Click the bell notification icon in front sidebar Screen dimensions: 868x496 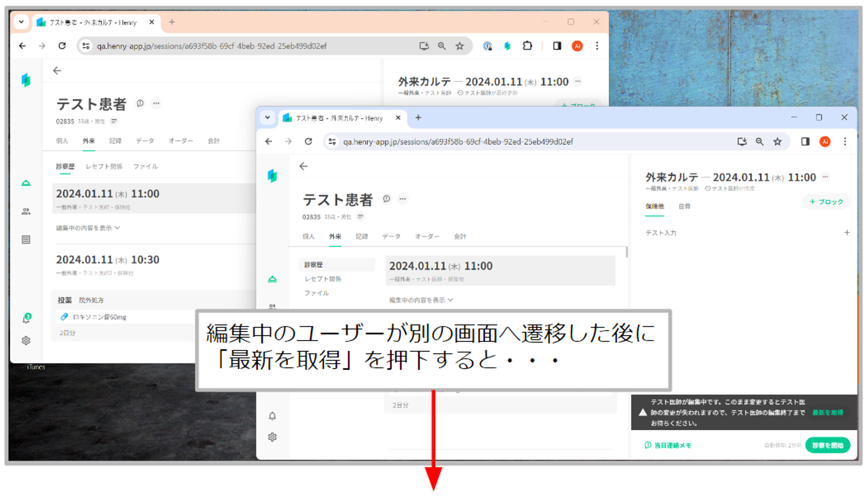(272, 416)
